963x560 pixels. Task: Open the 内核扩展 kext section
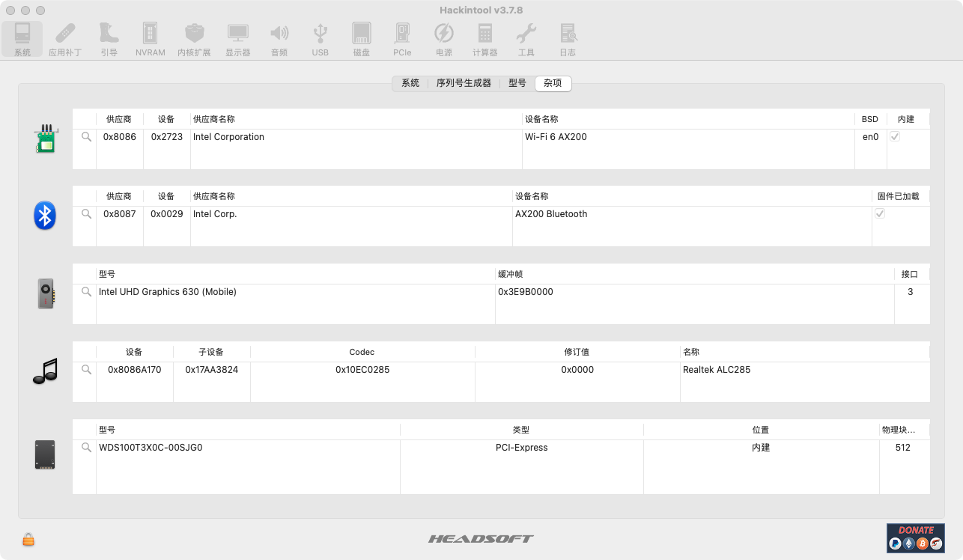[x=194, y=39]
